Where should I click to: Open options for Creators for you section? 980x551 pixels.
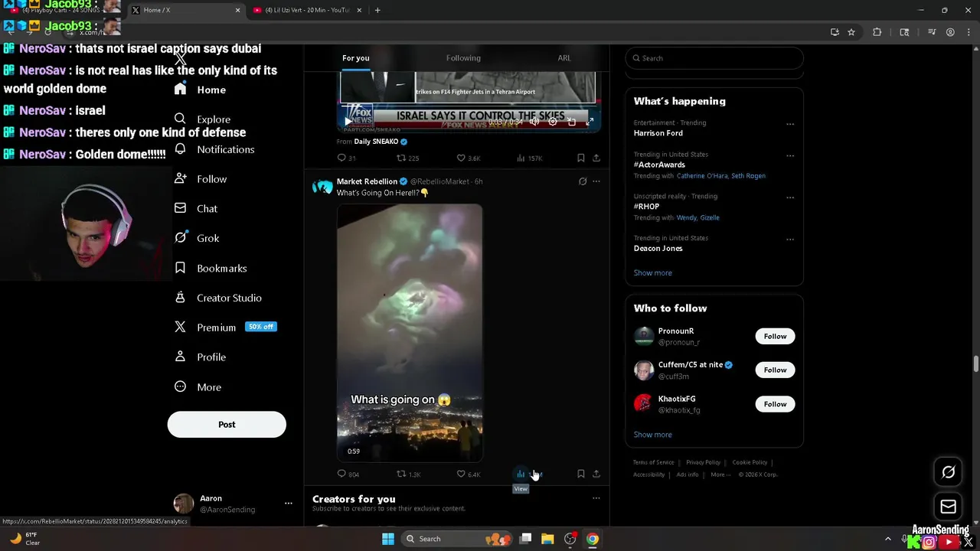pos(596,498)
